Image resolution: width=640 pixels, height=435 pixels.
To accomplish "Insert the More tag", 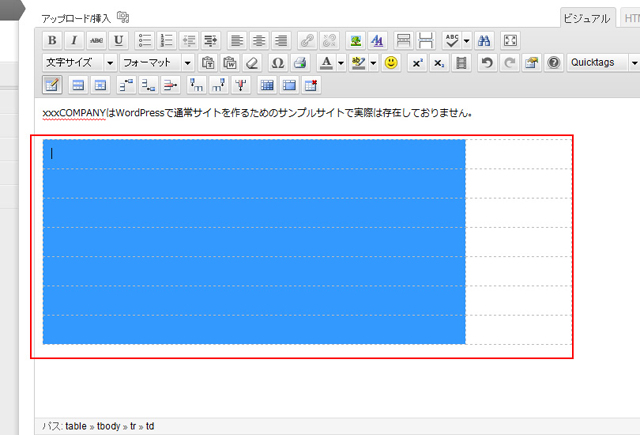I will point(404,40).
